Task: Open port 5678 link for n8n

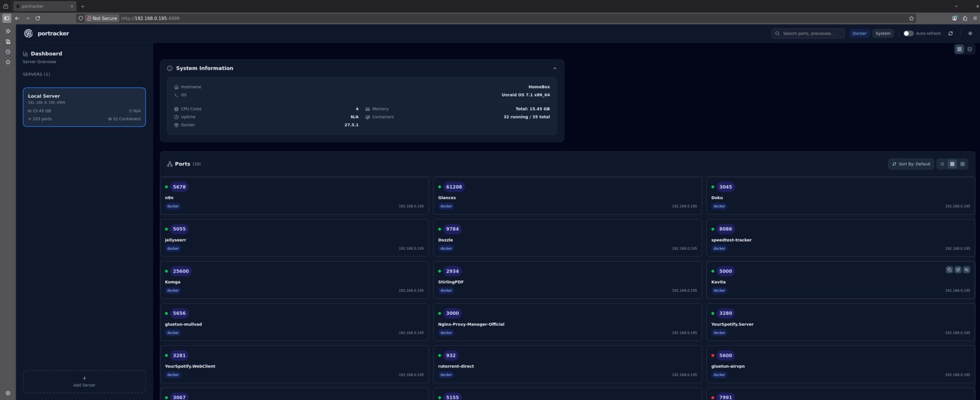Action: [x=179, y=187]
